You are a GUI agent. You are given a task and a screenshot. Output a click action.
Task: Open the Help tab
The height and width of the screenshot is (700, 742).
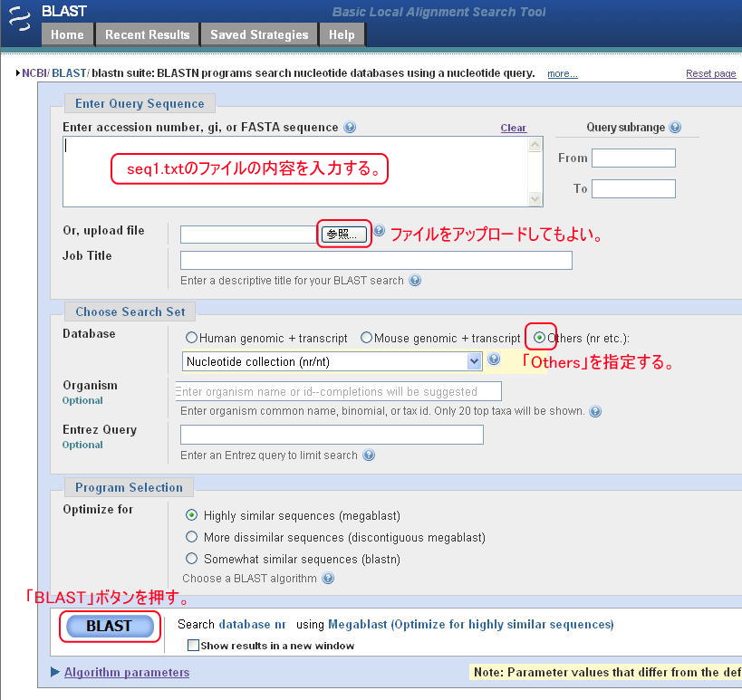[x=342, y=35]
